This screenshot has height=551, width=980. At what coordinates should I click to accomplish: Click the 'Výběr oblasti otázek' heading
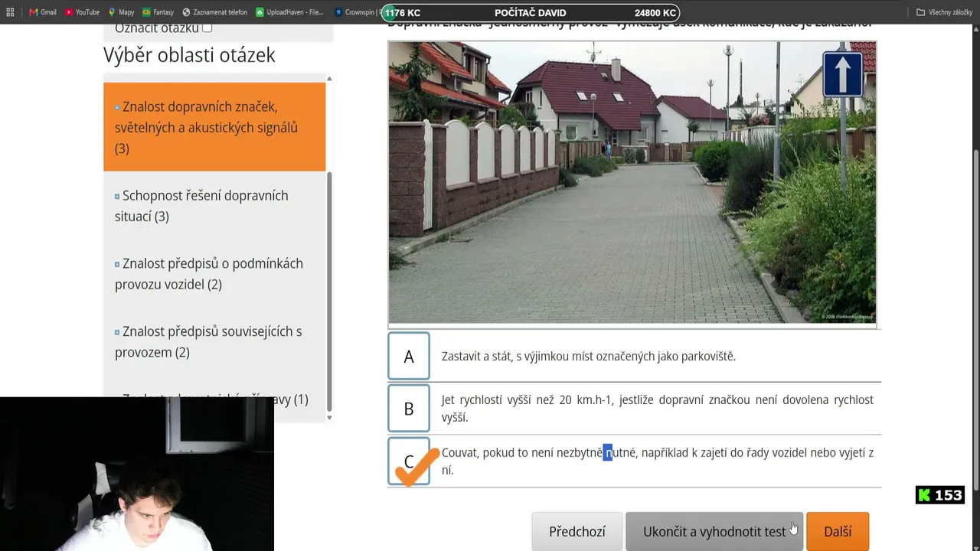189,55
